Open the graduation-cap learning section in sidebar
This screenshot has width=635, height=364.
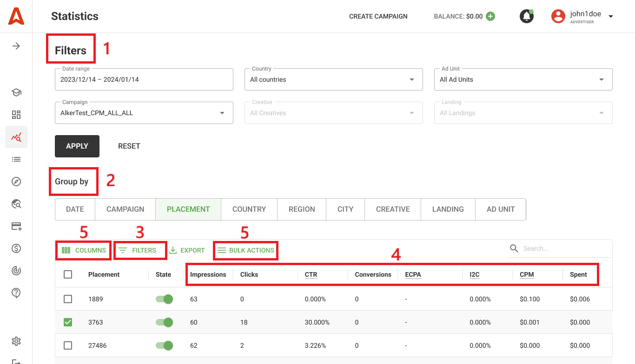tap(16, 92)
